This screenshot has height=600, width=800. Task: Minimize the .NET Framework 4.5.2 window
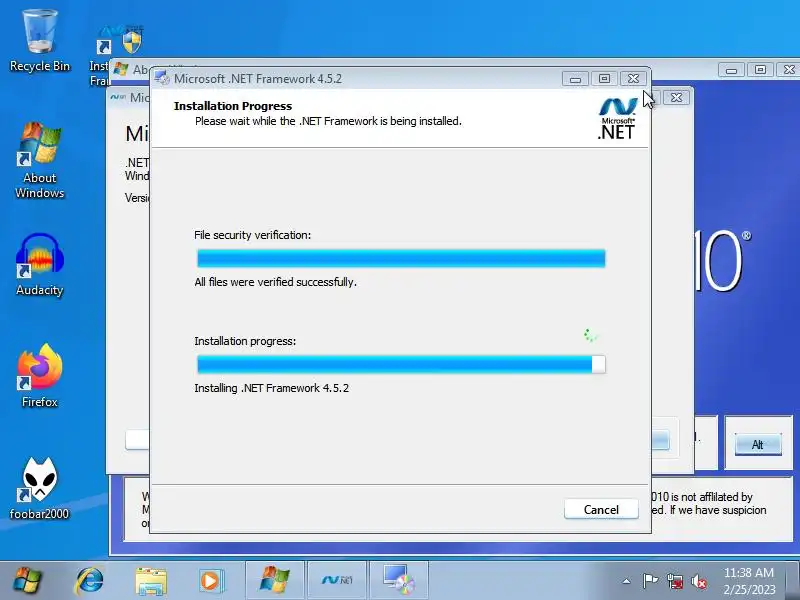click(575, 79)
